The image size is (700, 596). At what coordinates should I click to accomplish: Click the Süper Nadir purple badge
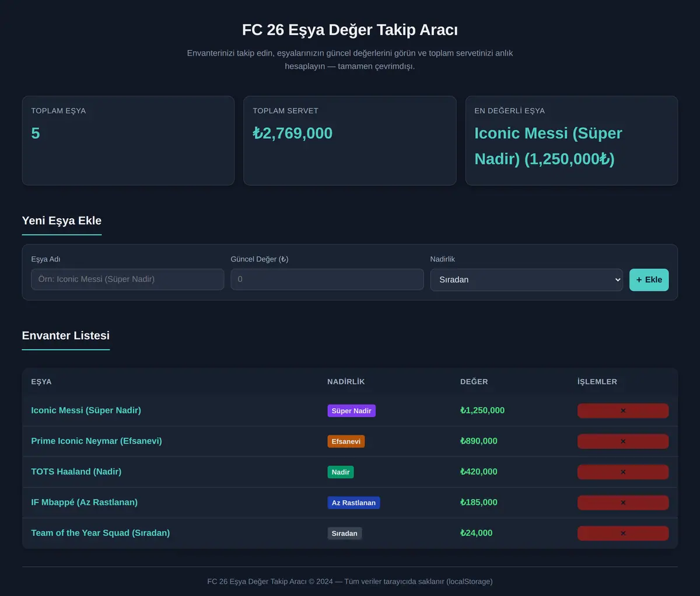351,411
